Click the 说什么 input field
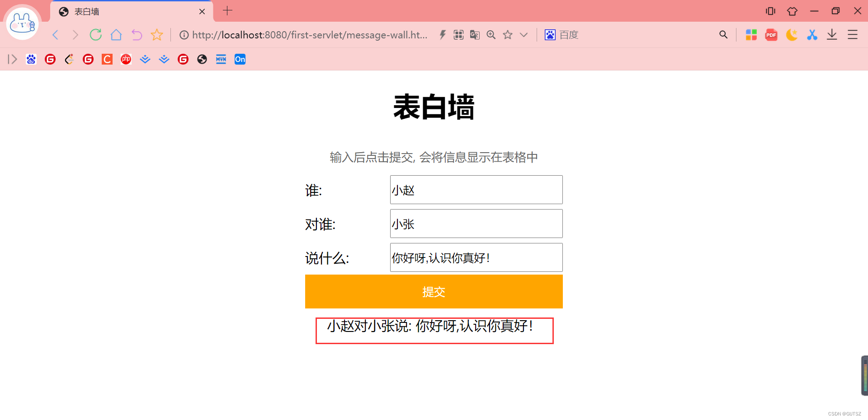The image size is (868, 420). 476,257
